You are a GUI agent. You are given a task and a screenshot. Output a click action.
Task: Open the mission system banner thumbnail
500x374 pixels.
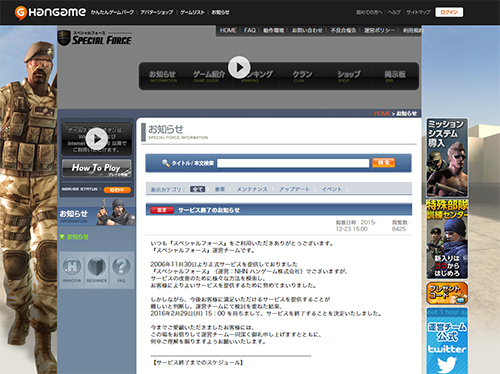point(447,158)
